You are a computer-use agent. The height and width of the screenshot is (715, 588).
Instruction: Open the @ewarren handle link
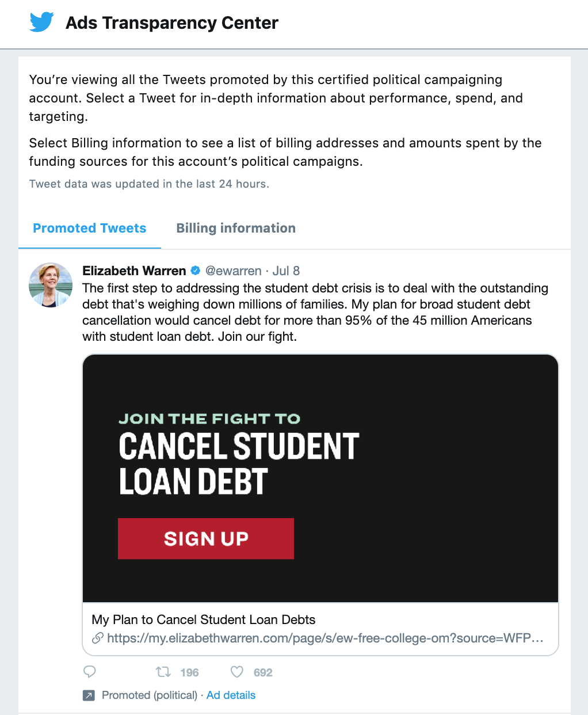tap(233, 271)
